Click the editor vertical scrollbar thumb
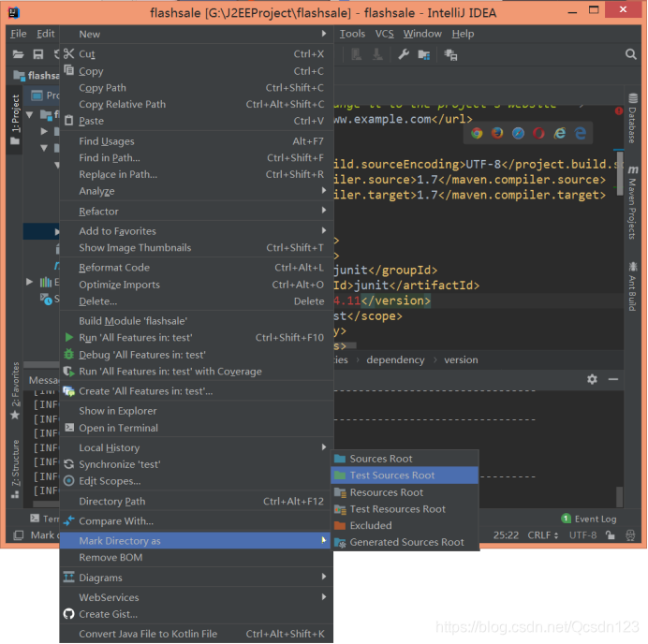Viewport: 648px width, 644px height. [x=620, y=173]
